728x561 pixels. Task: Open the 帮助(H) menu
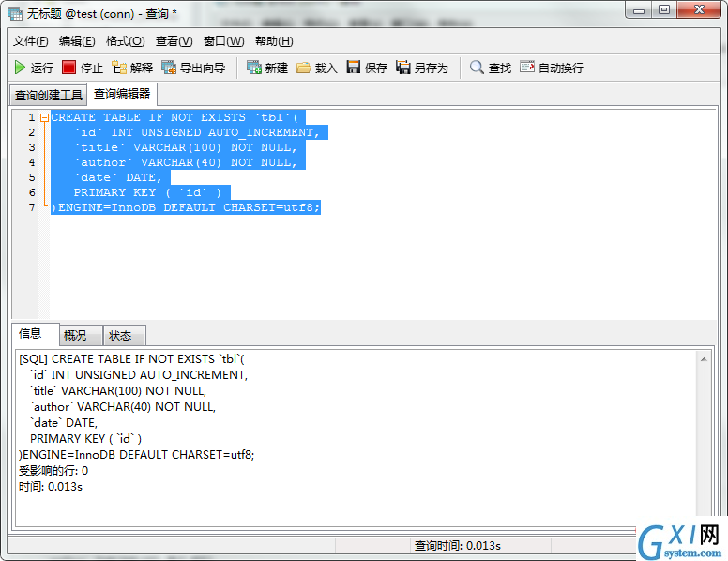click(x=274, y=41)
